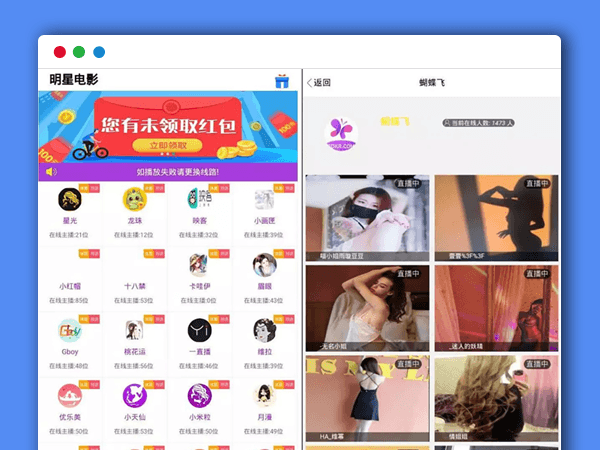Open the gift box icon
The height and width of the screenshot is (450, 600).
click(x=282, y=81)
